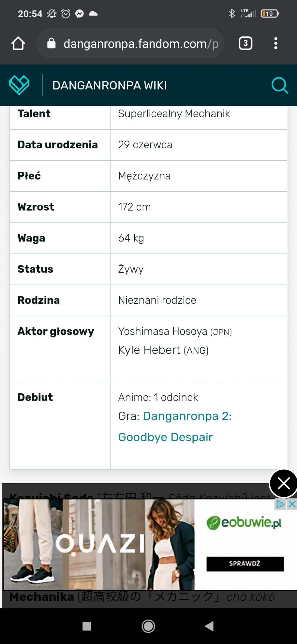Image resolution: width=297 pixels, height=644 pixels.
Task: Close the ad with small blue X
Action: 292,504
